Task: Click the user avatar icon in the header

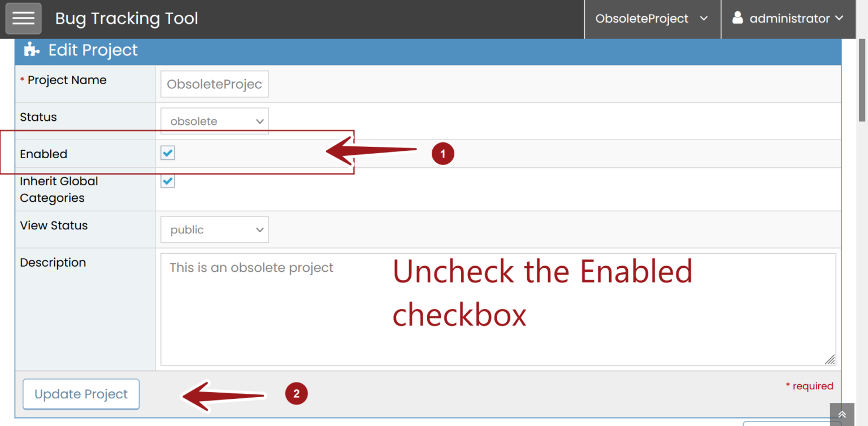Action: [x=737, y=18]
